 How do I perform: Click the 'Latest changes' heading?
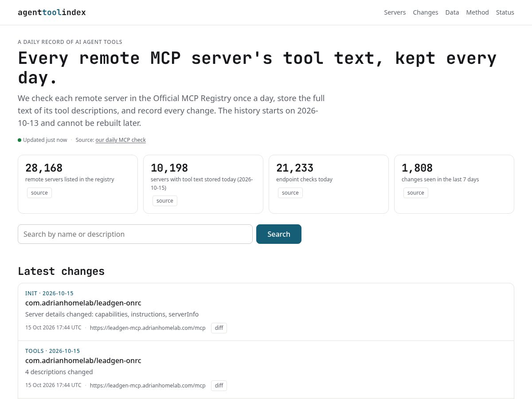tap(61, 271)
